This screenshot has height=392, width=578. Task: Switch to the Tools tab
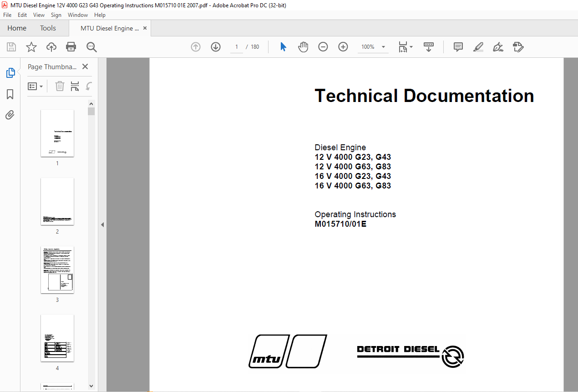(x=48, y=28)
